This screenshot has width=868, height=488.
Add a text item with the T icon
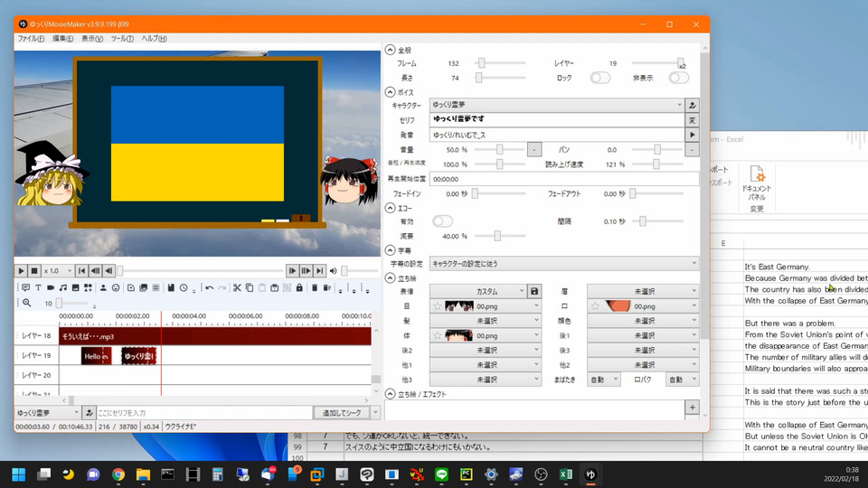[x=38, y=287]
